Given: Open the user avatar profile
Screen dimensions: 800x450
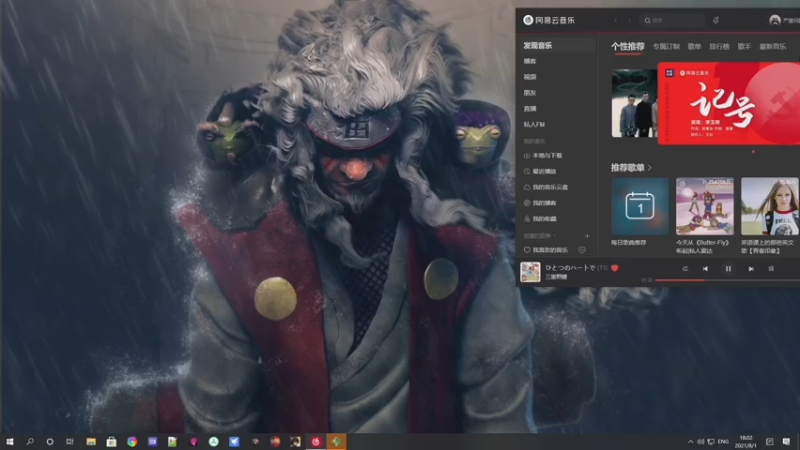Looking at the screenshot, I should pyautogui.click(x=774, y=20).
